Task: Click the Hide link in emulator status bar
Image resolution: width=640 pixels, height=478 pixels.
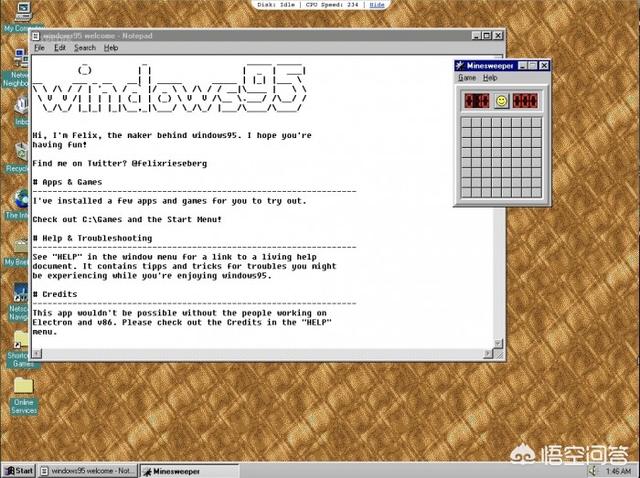Action: [x=377, y=4]
